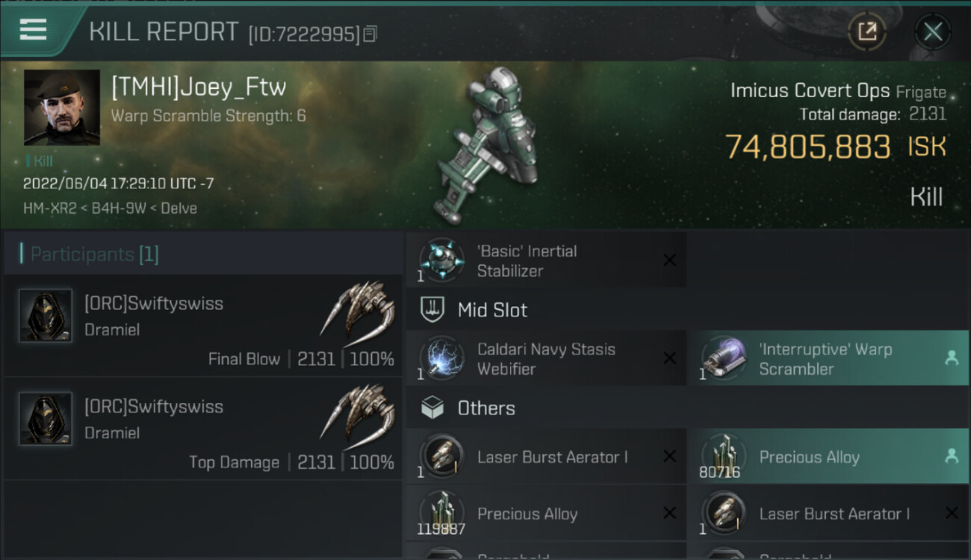The height and width of the screenshot is (560, 971).
Task: Open the Final Blow Swiftyswiss entry
Action: (x=203, y=327)
